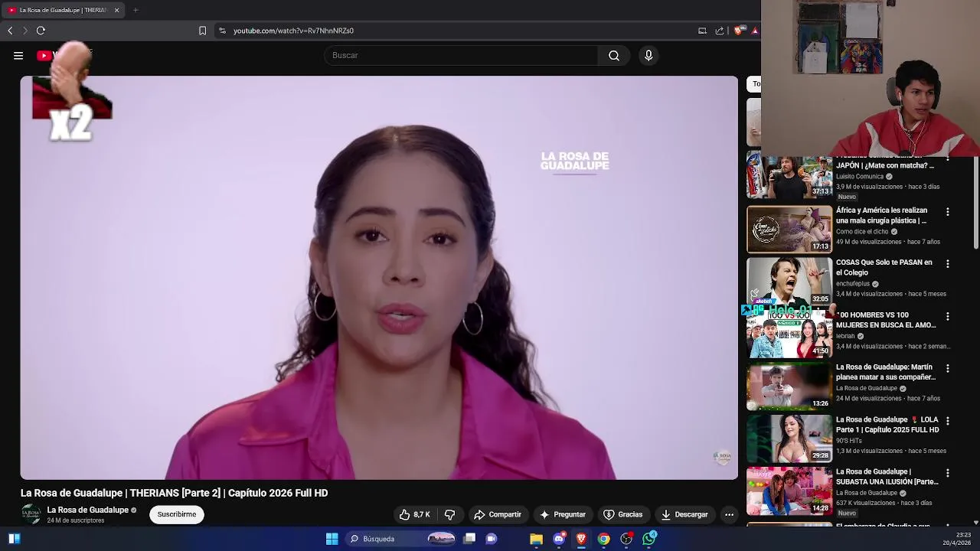
Task: Open Task View from the taskbar
Action: [469, 539]
